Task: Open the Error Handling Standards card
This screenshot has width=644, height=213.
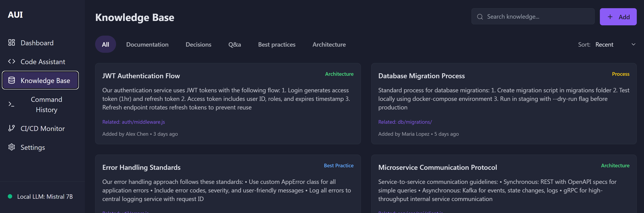Action: click(141, 167)
